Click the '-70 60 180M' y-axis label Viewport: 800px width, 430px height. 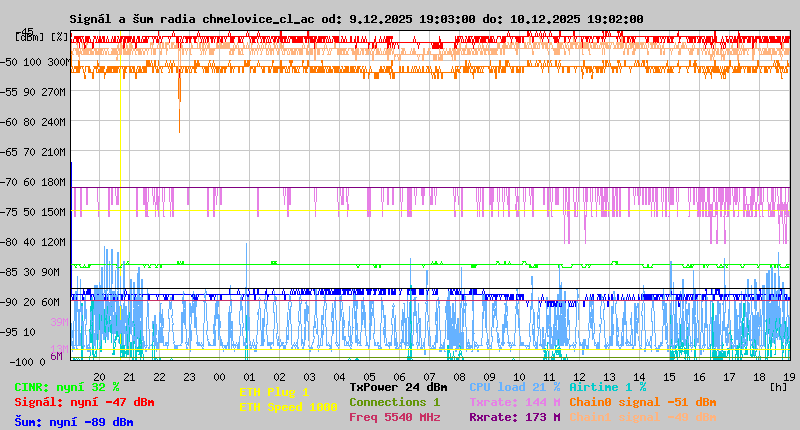point(34,182)
